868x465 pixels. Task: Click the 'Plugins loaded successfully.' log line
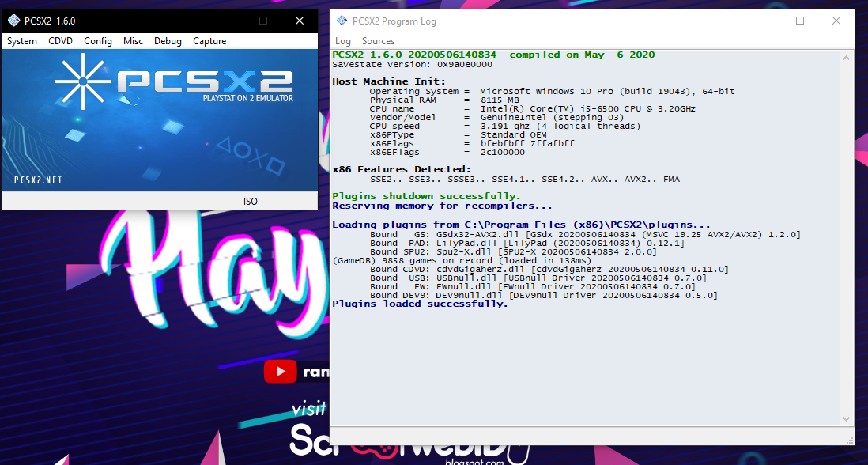pyautogui.click(x=420, y=304)
